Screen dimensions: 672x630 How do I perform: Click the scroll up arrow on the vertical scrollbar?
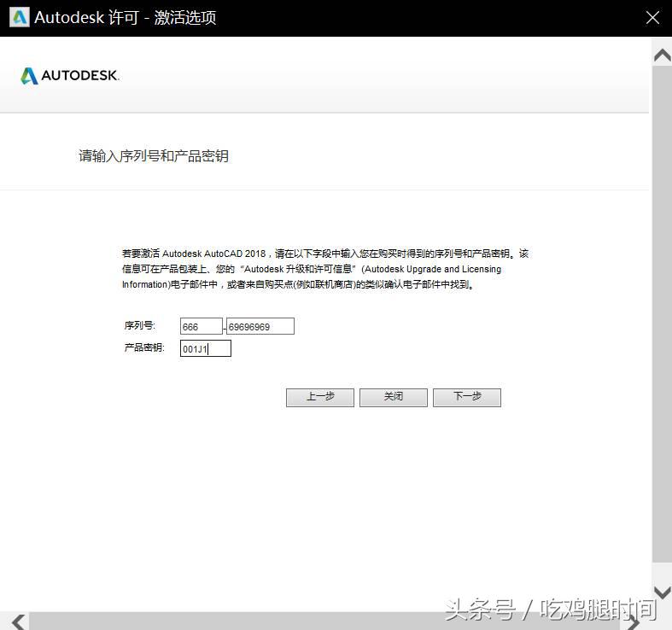click(x=663, y=56)
